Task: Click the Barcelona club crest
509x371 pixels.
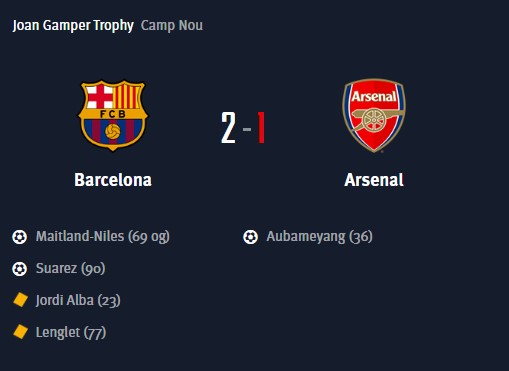Action: (x=113, y=115)
